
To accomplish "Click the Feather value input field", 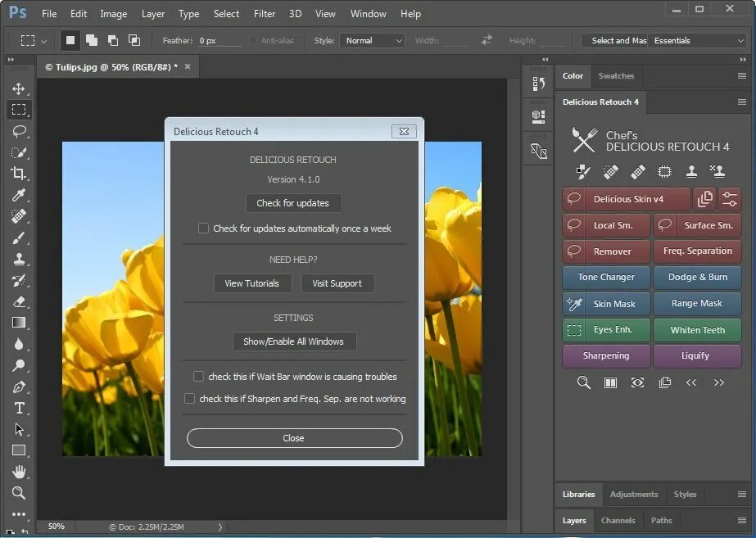I will (220, 40).
